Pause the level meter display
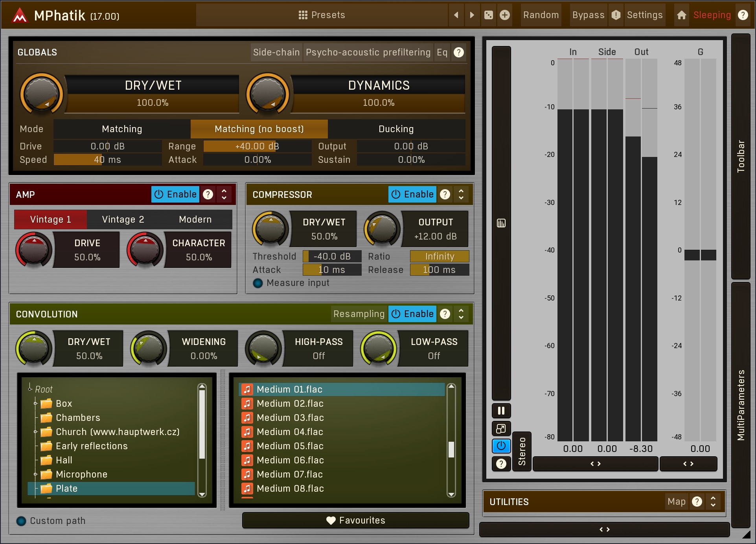The height and width of the screenshot is (544, 756). (501, 411)
